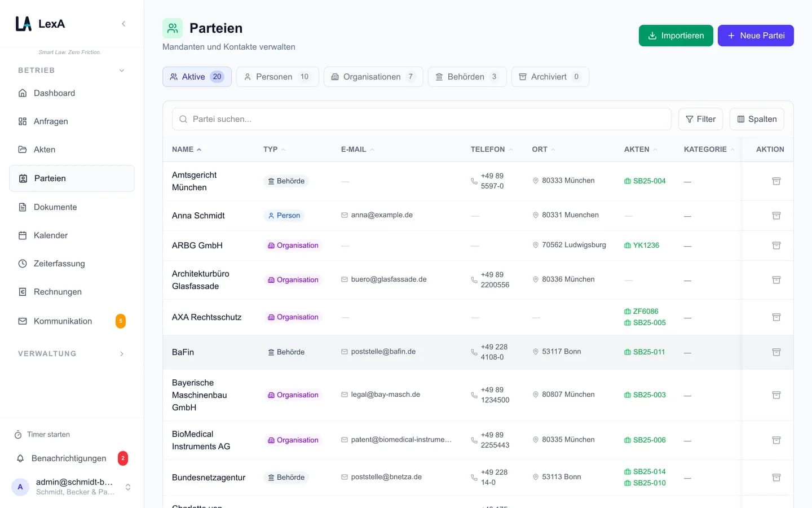Open the Spalten column chooser

(x=757, y=119)
